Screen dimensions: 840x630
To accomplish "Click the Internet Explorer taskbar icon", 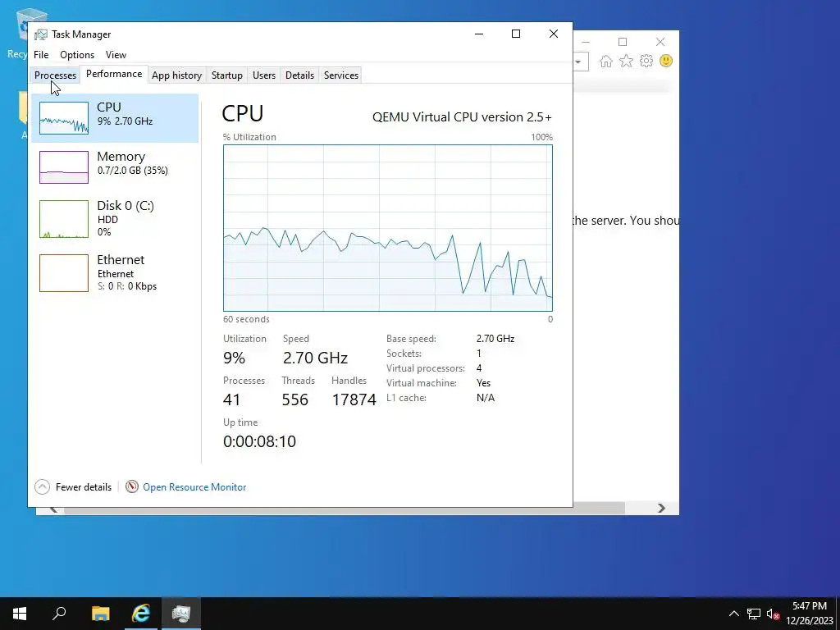I will click(x=141, y=614).
